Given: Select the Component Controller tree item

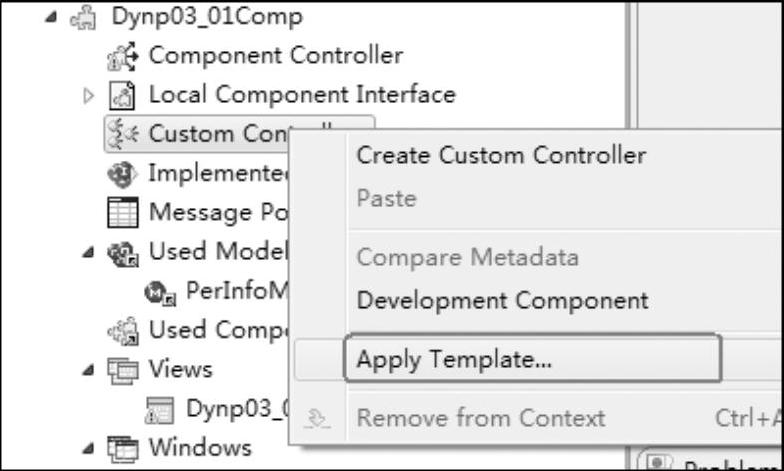Looking at the screenshot, I should [x=256, y=56].
